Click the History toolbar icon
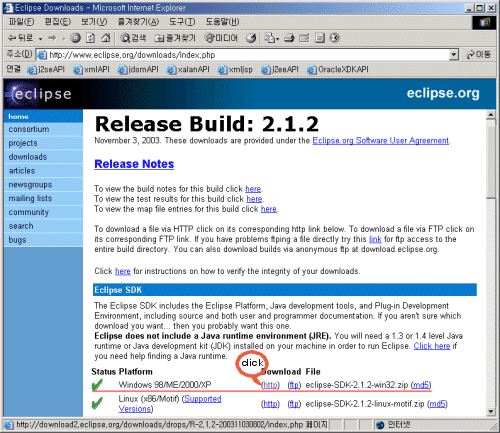Image resolution: width=500 pixels, height=433 pixels. tap(251, 38)
